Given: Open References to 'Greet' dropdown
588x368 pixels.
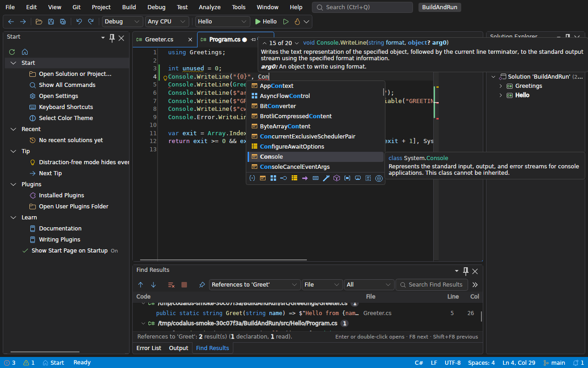Looking at the screenshot, I should pos(255,285).
